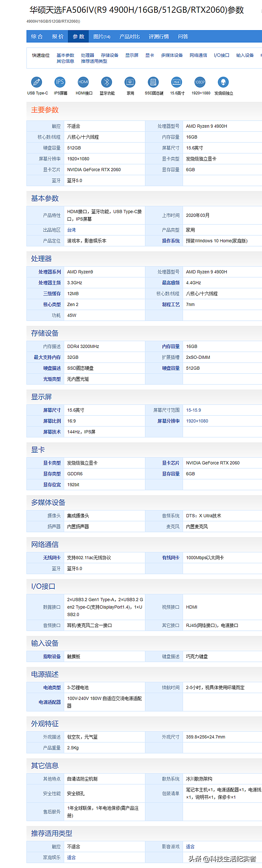
Task: Click the 适合 link beside 家庭娱乐
Action: click(x=71, y=857)
